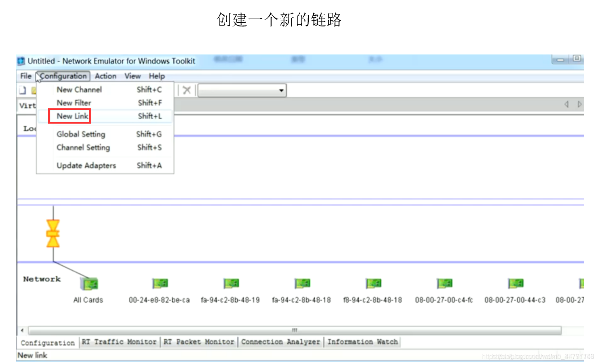Switch to the Information Watch tab
This screenshot has height=364, width=598.
(363, 342)
